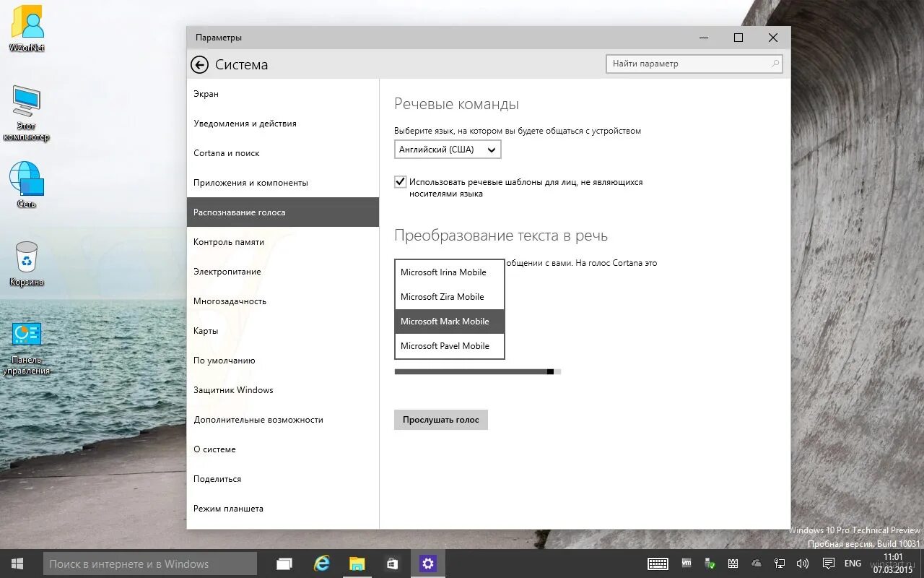Open the Windows Store from the taskbar

pos(392,564)
